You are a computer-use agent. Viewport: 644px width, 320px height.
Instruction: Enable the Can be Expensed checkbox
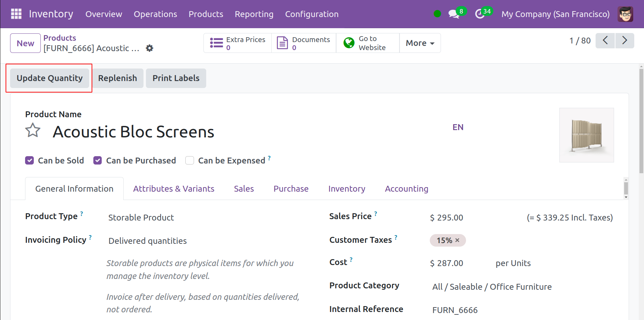click(189, 160)
